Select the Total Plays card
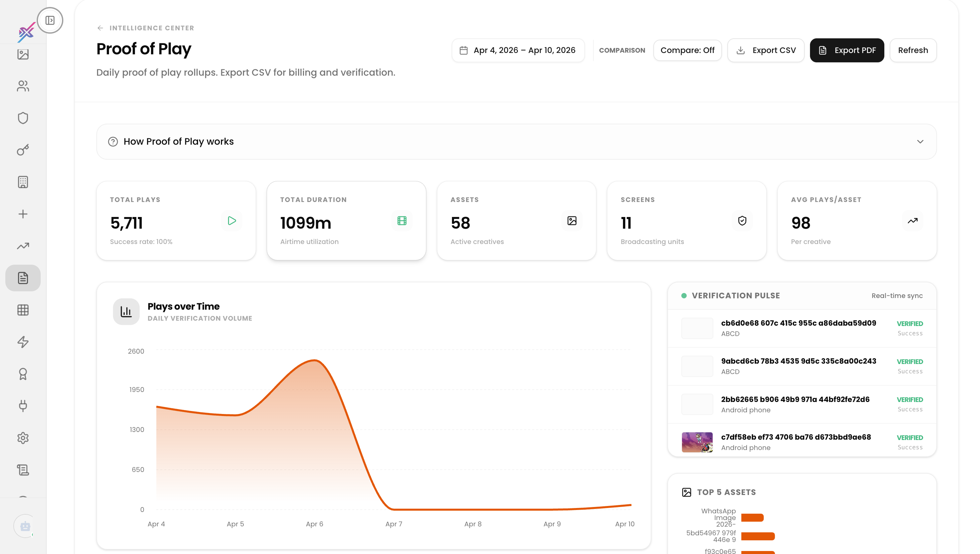Viewport: 980px width, 554px height. pos(176,221)
